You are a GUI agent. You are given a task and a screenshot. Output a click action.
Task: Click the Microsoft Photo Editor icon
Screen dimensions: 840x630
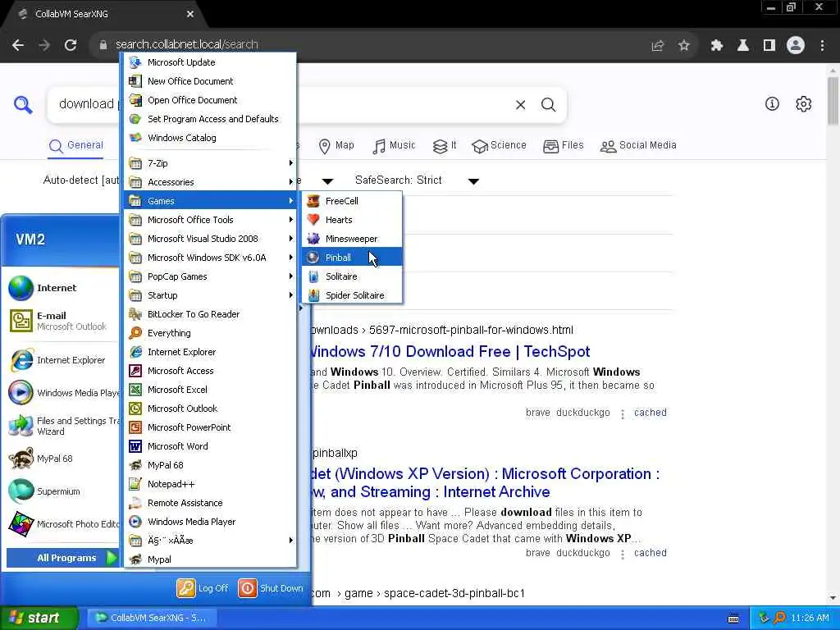click(x=21, y=524)
